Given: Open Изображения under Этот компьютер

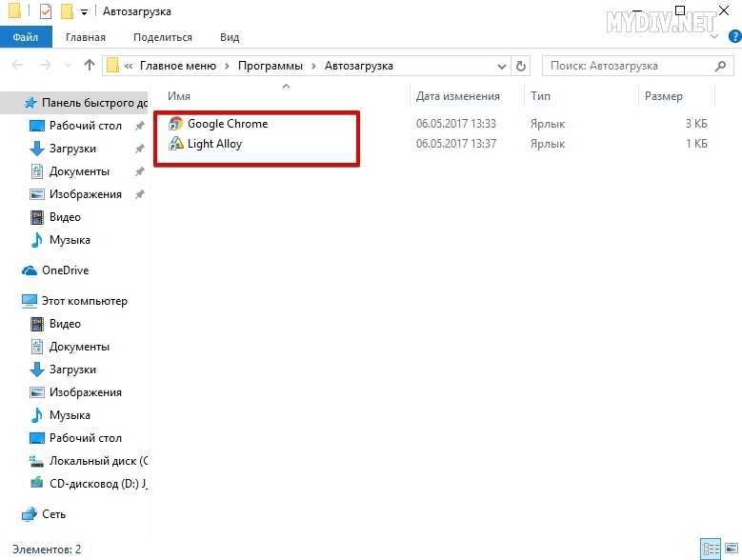Looking at the screenshot, I should tap(86, 392).
